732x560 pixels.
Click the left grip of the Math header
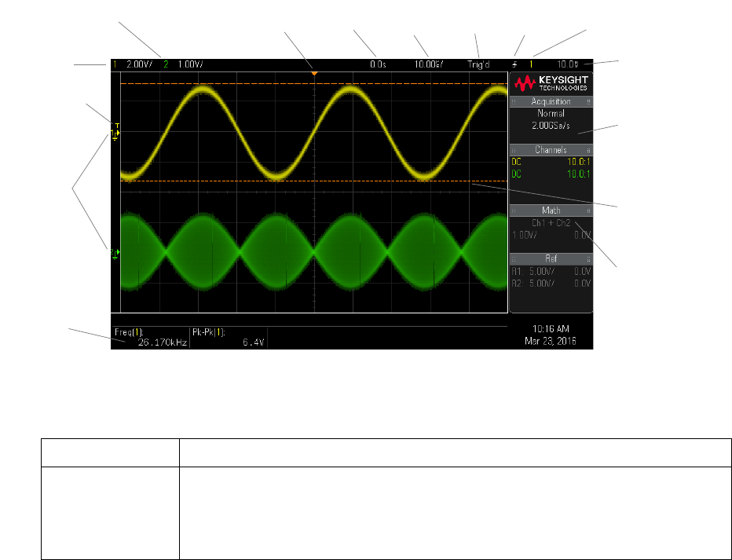tap(514, 211)
